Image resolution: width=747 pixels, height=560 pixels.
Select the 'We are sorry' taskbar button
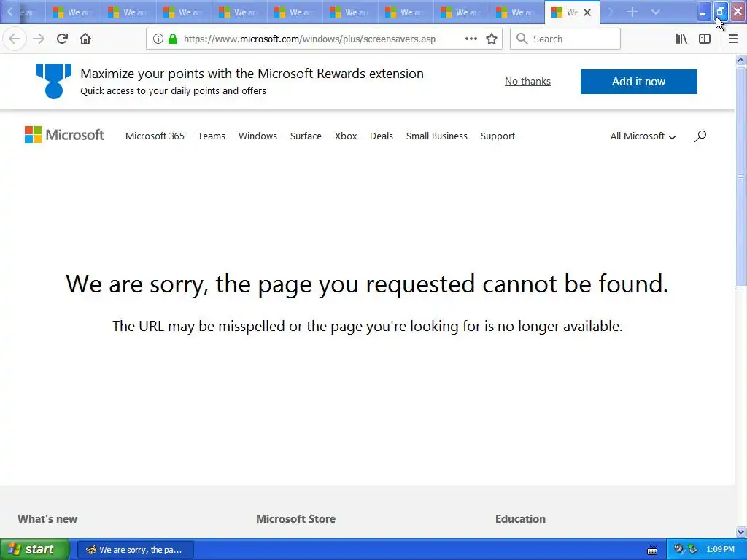135,550
